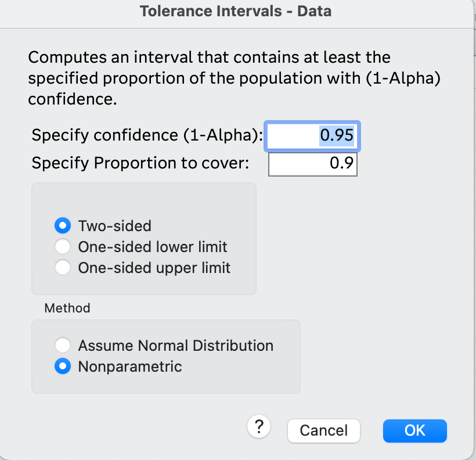Screen dimensions: 476x460
Task: Focus the confidence (1-Alpha) input field
Action: [x=312, y=135]
